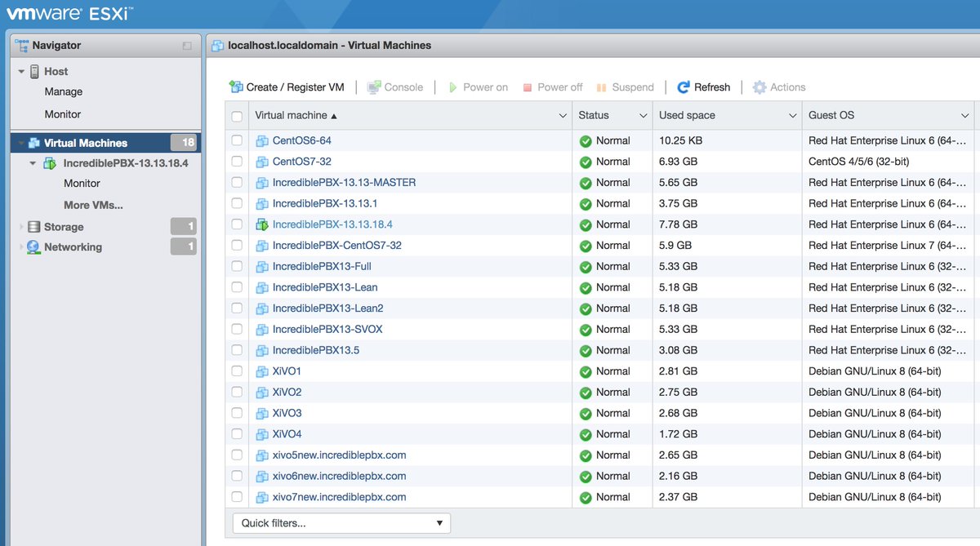980x546 pixels.
Task: Click the green status icon in CentOS6-64 row
Action: [x=586, y=141]
